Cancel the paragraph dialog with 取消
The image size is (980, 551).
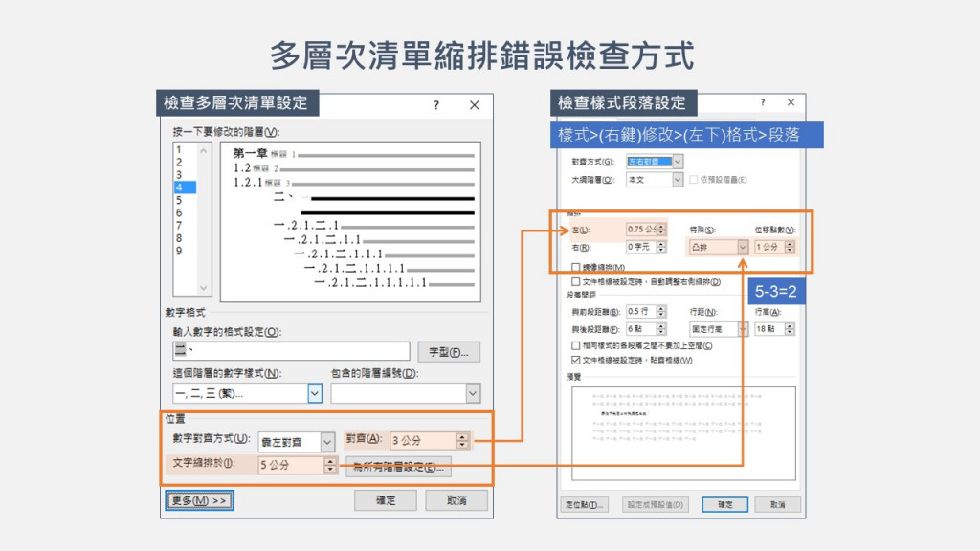[x=777, y=505]
